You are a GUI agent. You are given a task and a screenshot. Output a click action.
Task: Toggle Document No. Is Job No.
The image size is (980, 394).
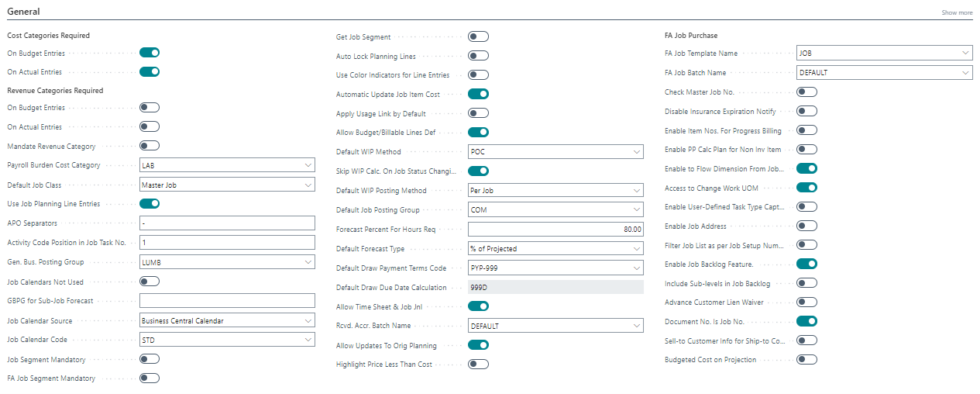(806, 321)
